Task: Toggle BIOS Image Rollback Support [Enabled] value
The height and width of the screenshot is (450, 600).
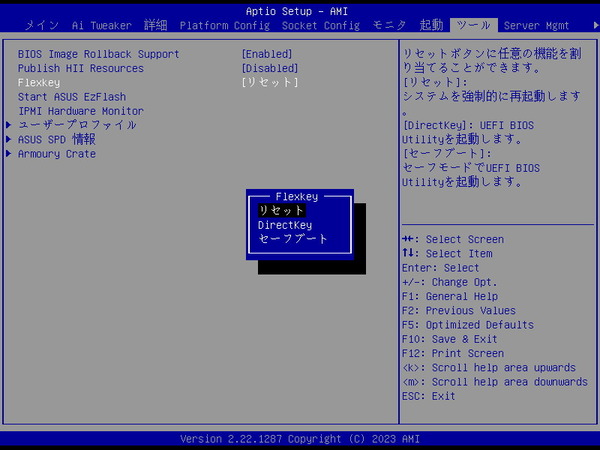Action: 270,54
